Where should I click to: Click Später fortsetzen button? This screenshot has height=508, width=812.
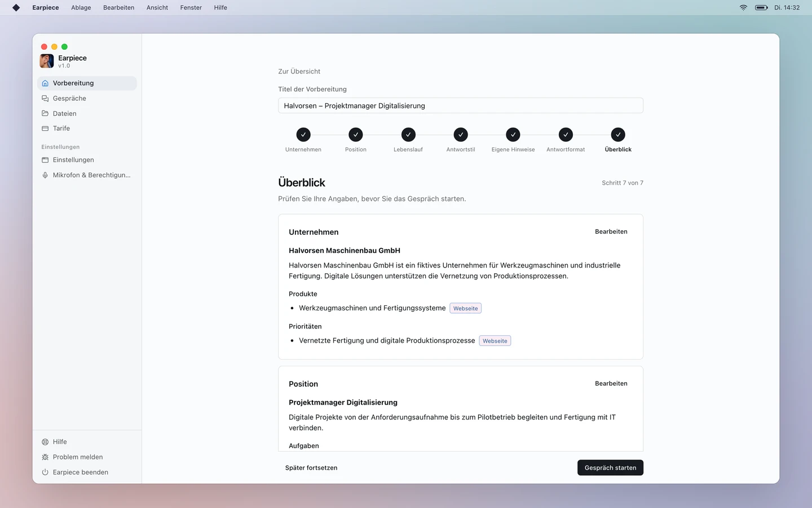[x=311, y=468]
